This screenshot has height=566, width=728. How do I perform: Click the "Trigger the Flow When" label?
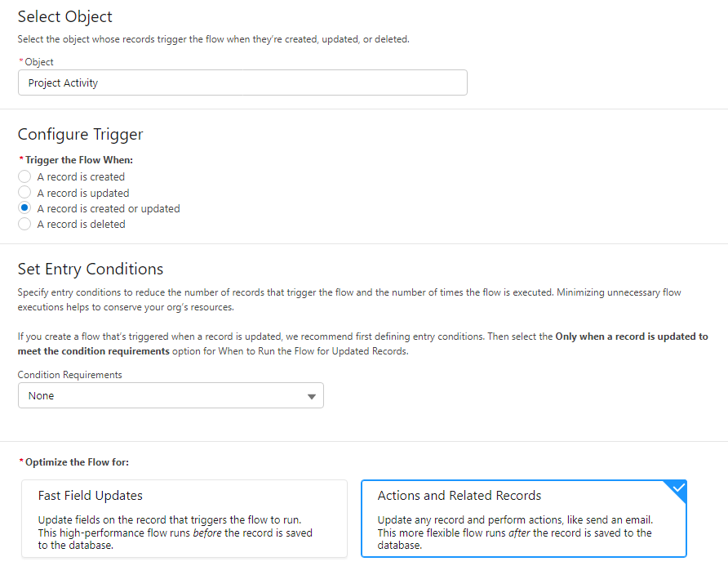pos(79,160)
